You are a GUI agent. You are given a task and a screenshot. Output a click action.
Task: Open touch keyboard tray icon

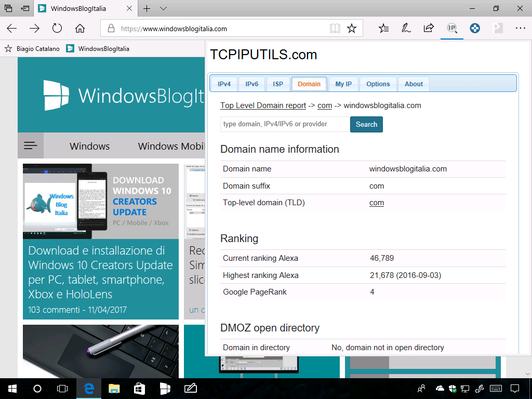click(x=496, y=389)
